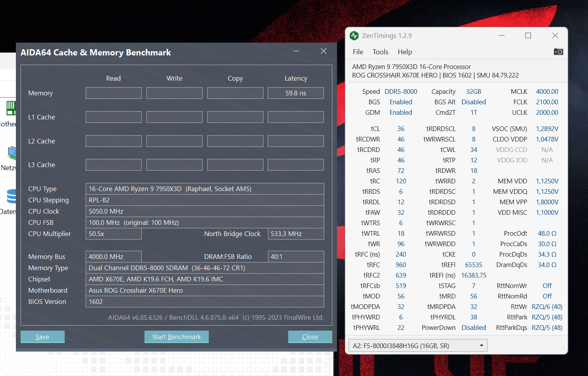588x376 pixels.
Task: Open the File menu in ZenTimings
Action: pos(358,52)
